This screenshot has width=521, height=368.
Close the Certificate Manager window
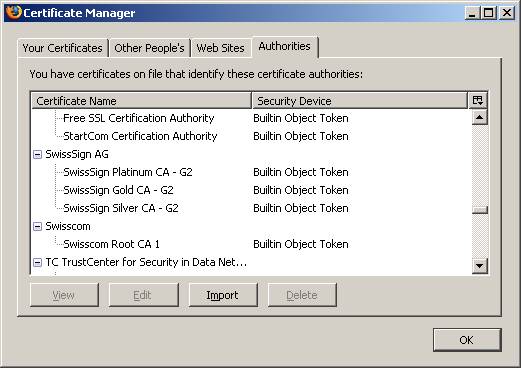507,13
